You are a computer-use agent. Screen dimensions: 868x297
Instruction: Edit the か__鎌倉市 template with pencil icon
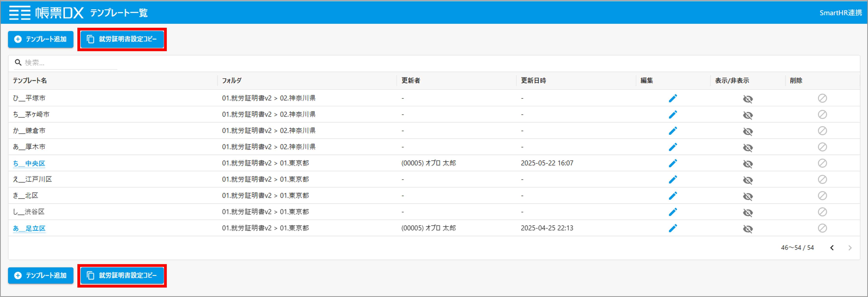tap(673, 131)
